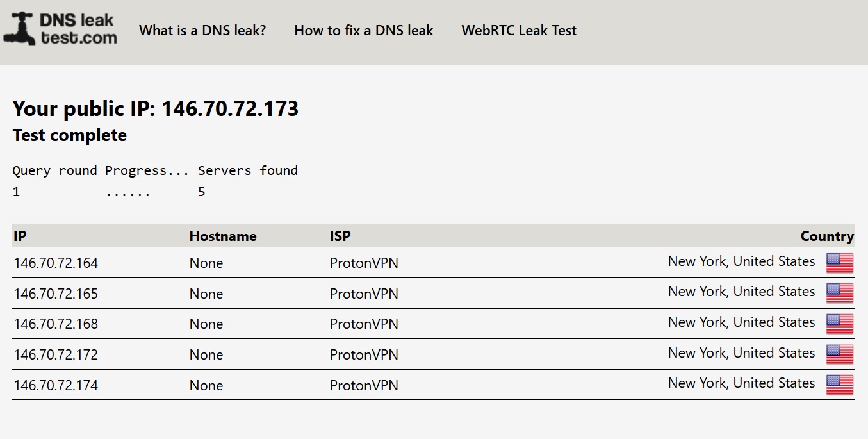Image resolution: width=868 pixels, height=439 pixels.
Task: Click the US flag beside 146.70.72.174
Action: 839,385
